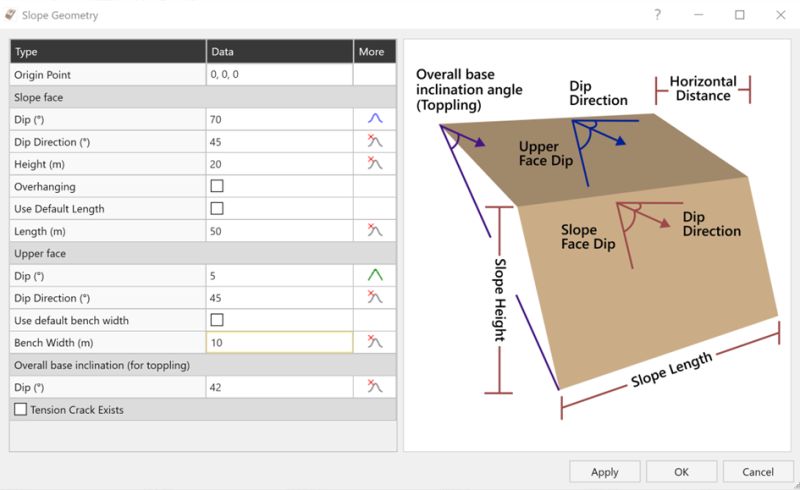Maximize the Slope Geometry window
The image size is (800, 490).
740,15
